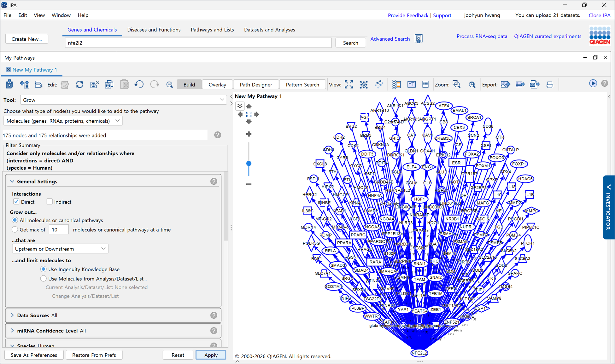Click the radial star View layout icon
Screen dimensions: 615x364
point(364,84)
